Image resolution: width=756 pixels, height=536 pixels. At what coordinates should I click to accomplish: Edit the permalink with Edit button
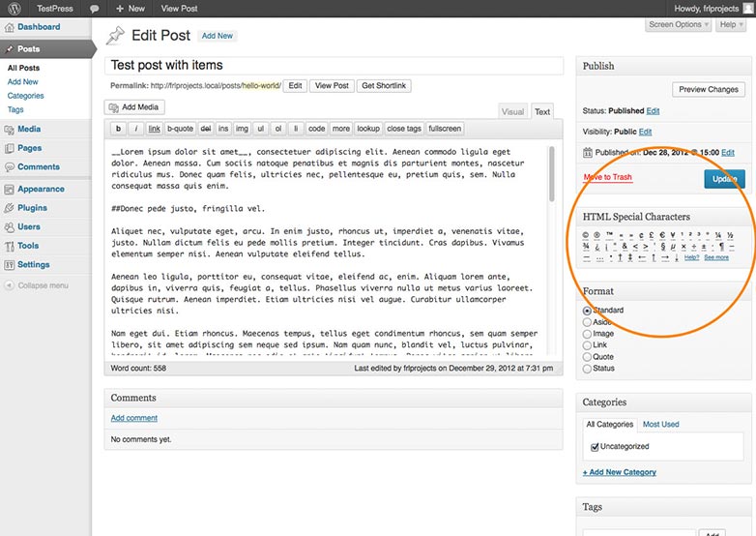coord(295,86)
